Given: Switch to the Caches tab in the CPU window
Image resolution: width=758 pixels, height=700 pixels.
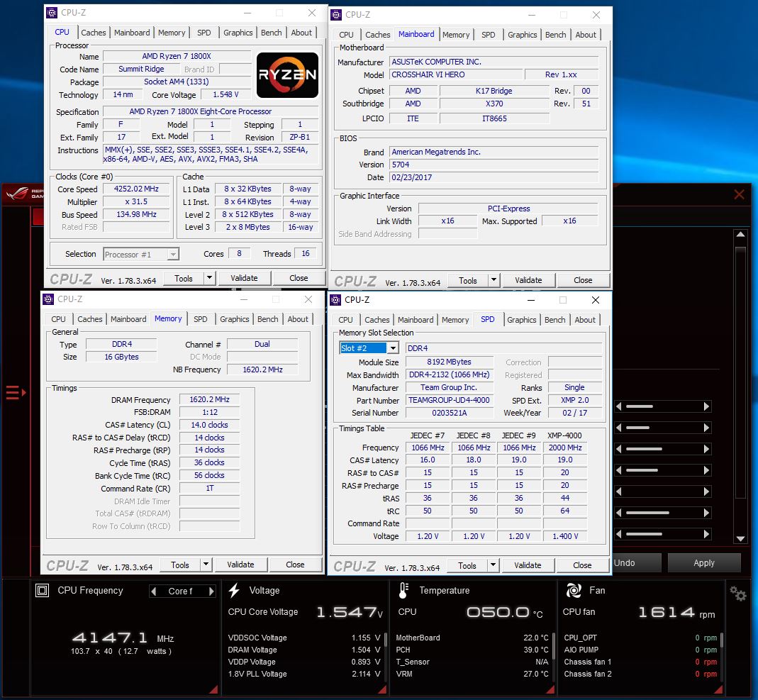Looking at the screenshot, I should [x=94, y=33].
